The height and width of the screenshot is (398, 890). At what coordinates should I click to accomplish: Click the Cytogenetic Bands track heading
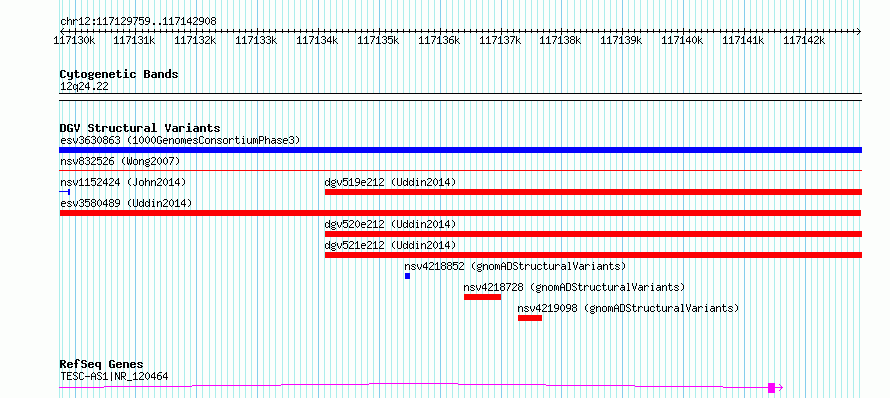[x=119, y=74]
